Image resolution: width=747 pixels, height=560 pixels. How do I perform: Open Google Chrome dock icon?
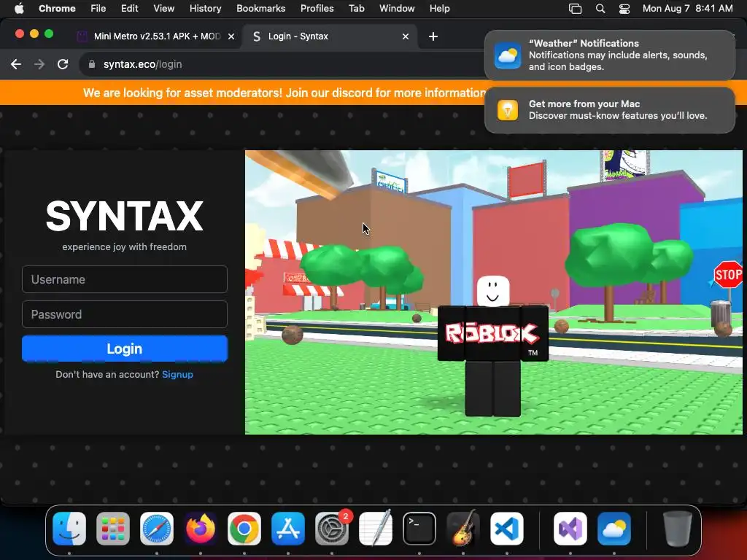(244, 529)
